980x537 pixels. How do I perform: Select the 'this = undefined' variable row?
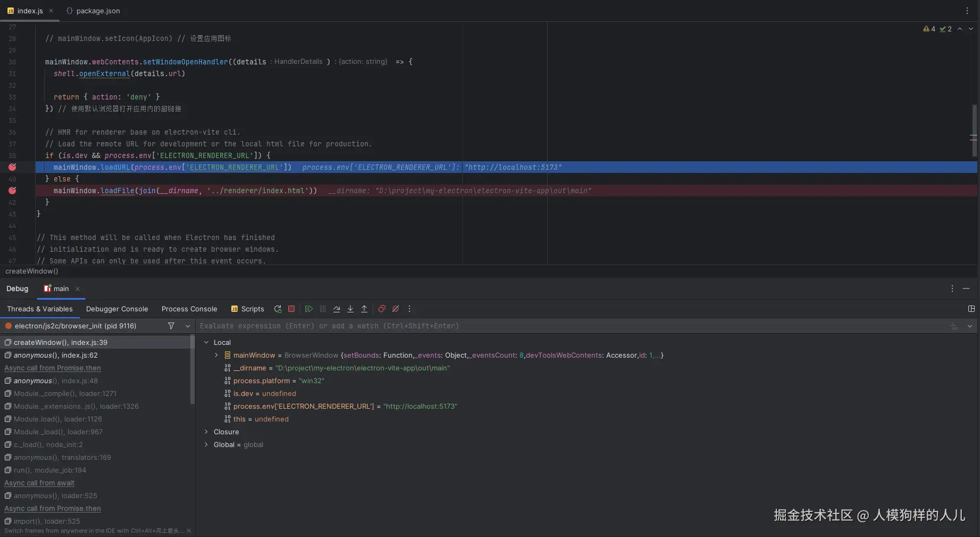tap(588, 419)
